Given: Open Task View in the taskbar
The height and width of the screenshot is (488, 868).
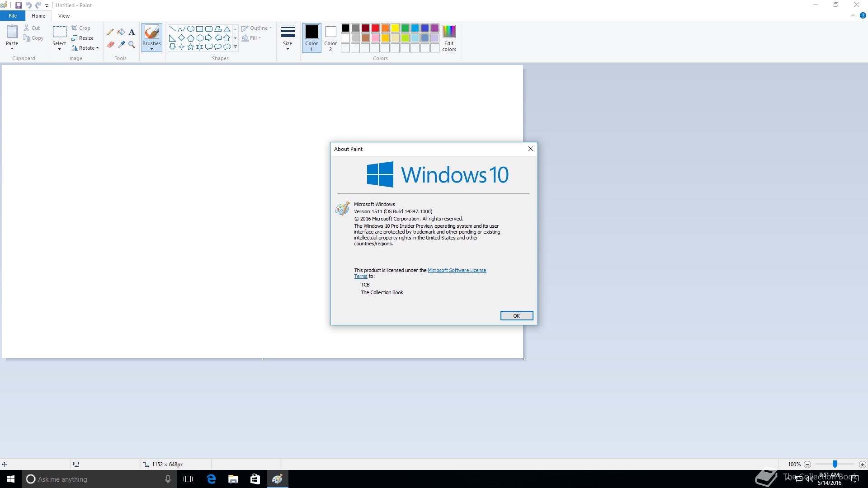Looking at the screenshot, I should 188,479.
